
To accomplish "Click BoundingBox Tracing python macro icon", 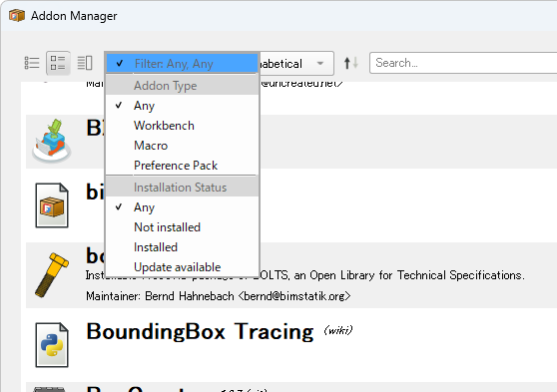I will [x=52, y=345].
